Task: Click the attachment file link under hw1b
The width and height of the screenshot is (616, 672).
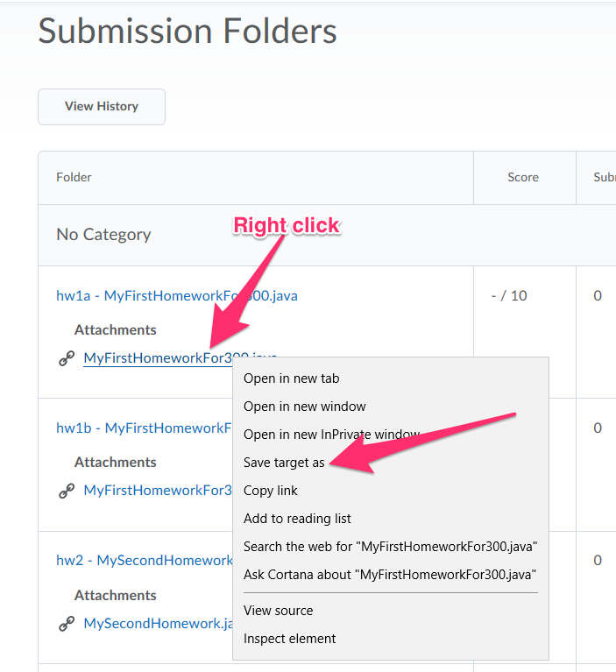Action: tap(158, 490)
